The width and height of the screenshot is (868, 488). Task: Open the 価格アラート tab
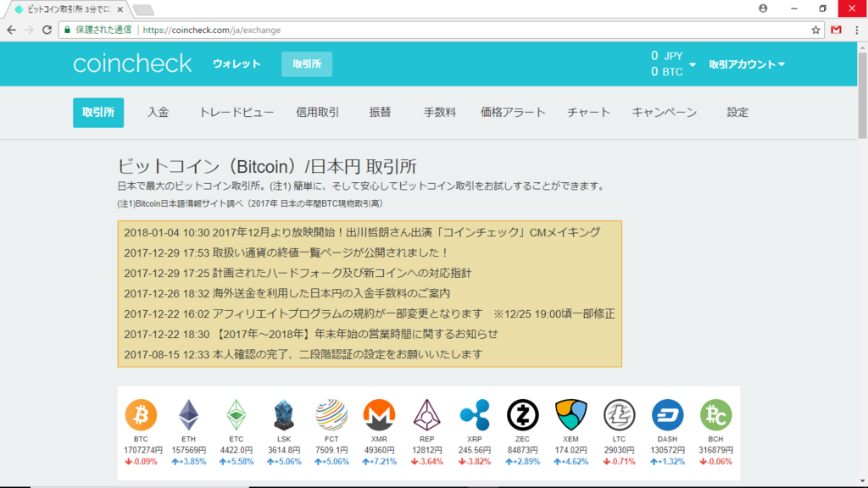click(513, 113)
